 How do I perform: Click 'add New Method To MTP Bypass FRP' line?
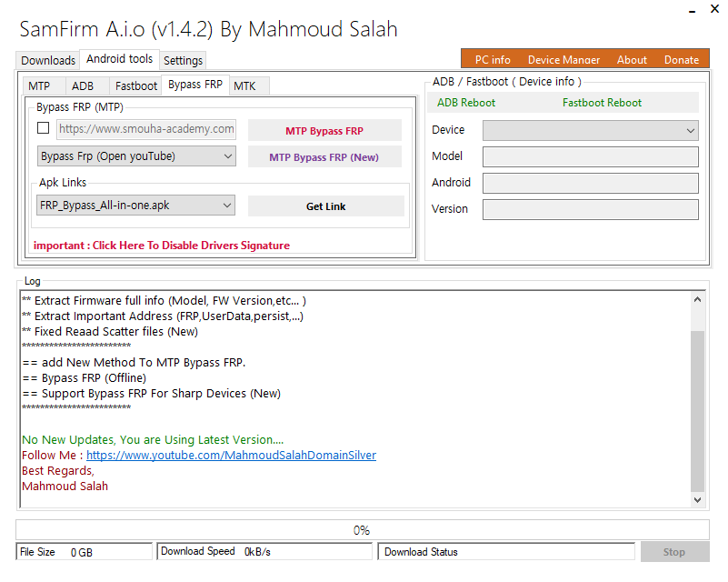click(134, 362)
